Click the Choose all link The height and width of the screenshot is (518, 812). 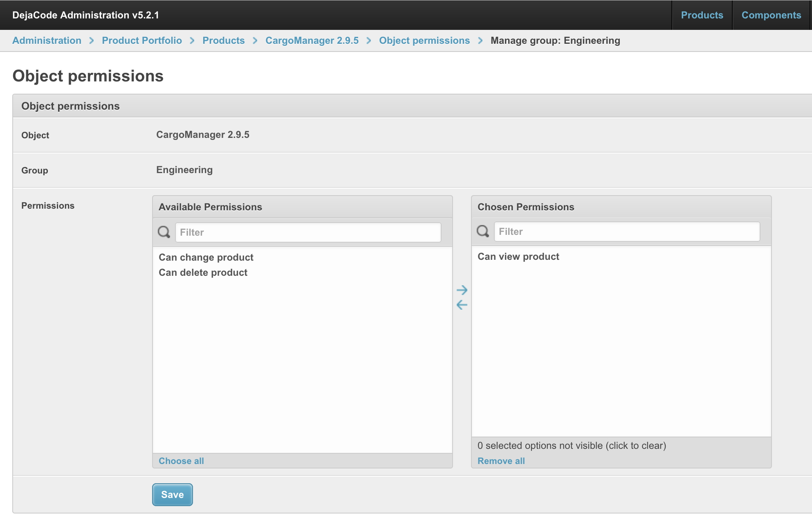pyautogui.click(x=181, y=461)
